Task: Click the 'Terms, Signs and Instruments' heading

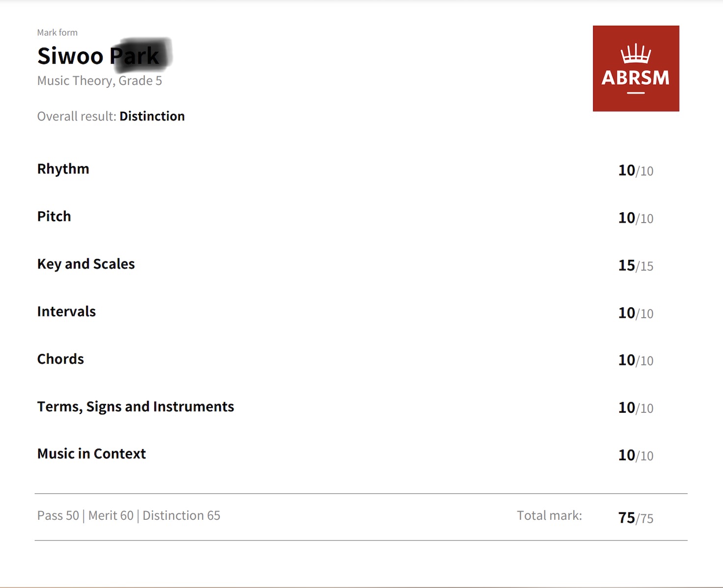Action: pos(136,407)
